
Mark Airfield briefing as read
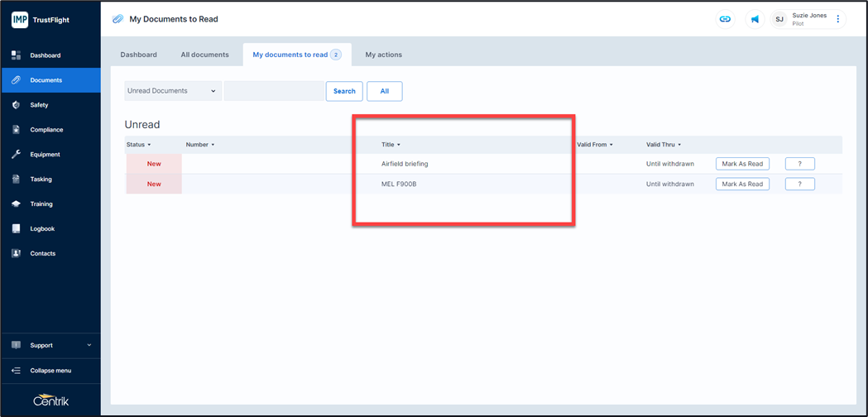741,164
